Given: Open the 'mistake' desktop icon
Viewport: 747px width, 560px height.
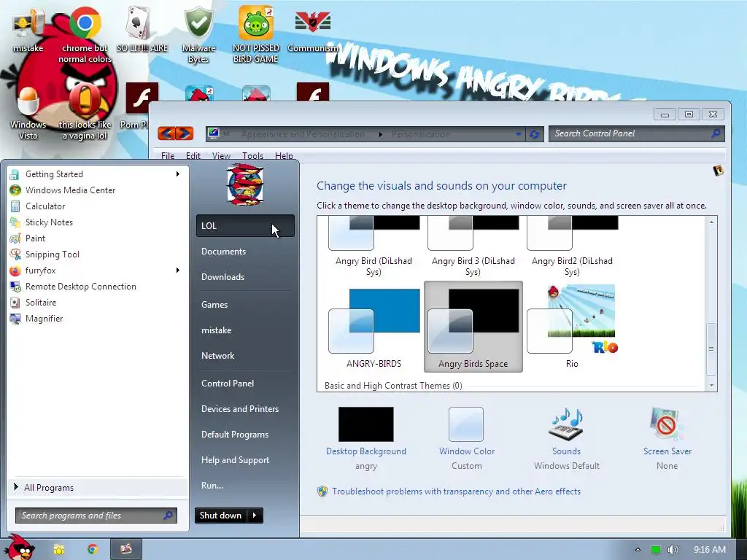Looking at the screenshot, I should 28,28.
